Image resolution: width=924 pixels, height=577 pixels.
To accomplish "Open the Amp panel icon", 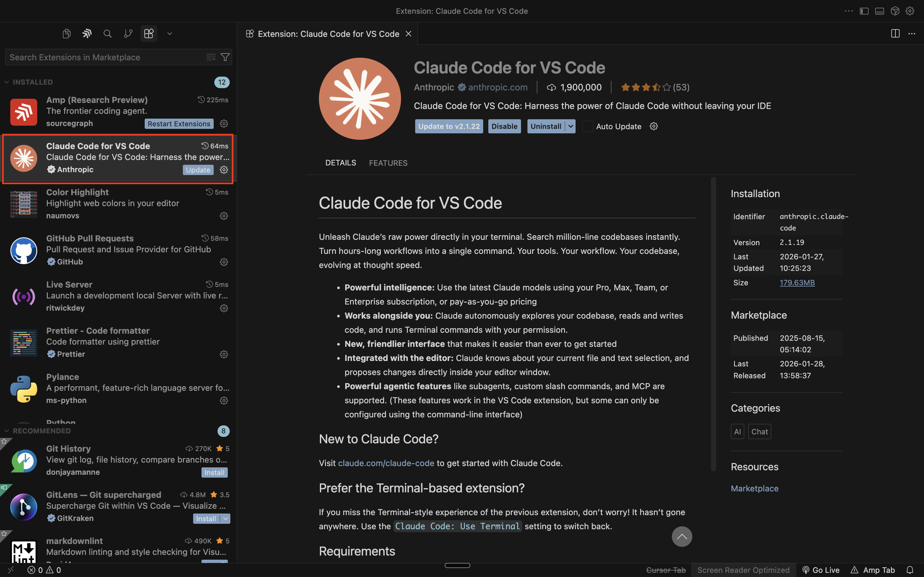I will pyautogui.click(x=87, y=34).
